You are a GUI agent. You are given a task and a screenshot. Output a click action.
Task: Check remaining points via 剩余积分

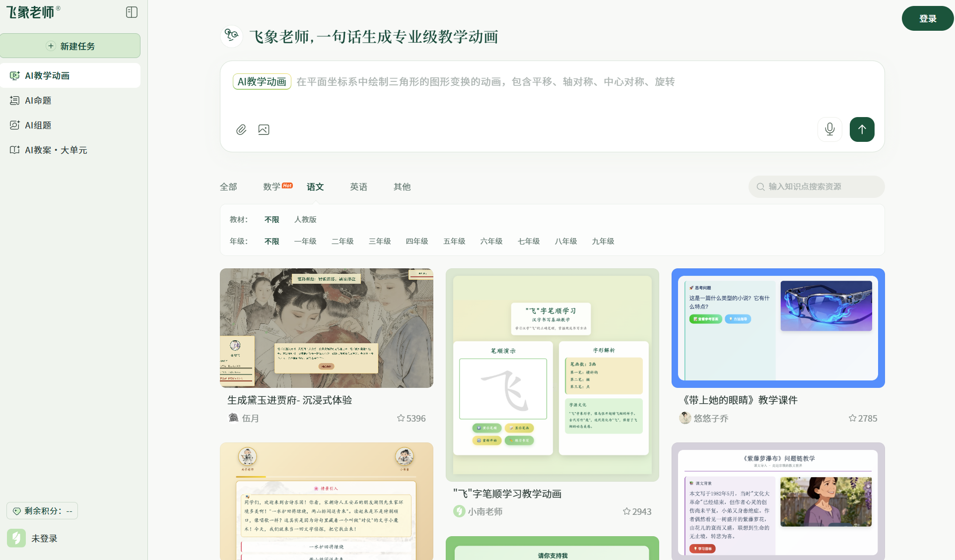[42, 510]
